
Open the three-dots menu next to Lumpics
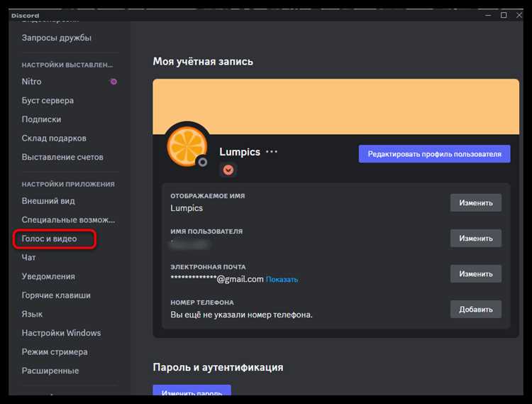coord(272,152)
